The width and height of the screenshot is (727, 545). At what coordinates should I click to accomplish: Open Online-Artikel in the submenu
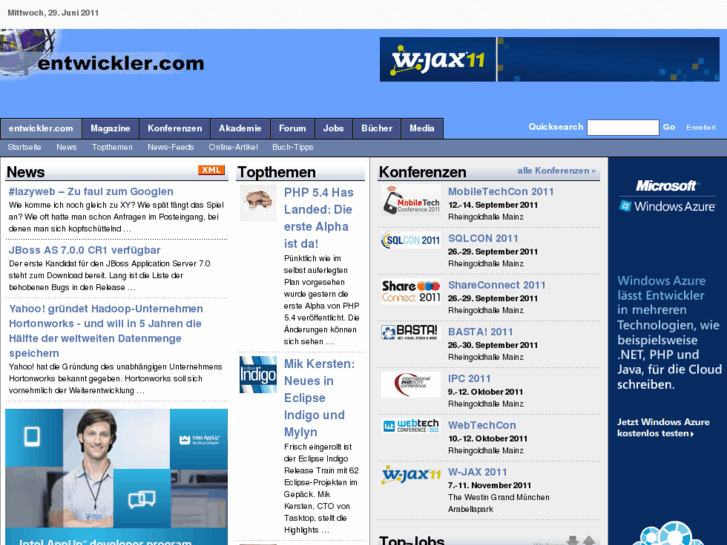(233, 147)
